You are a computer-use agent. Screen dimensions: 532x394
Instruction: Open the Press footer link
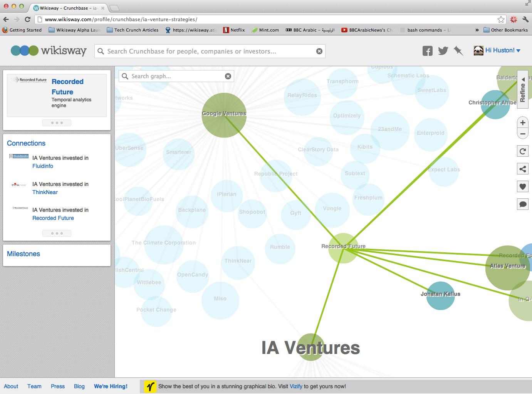(58, 386)
